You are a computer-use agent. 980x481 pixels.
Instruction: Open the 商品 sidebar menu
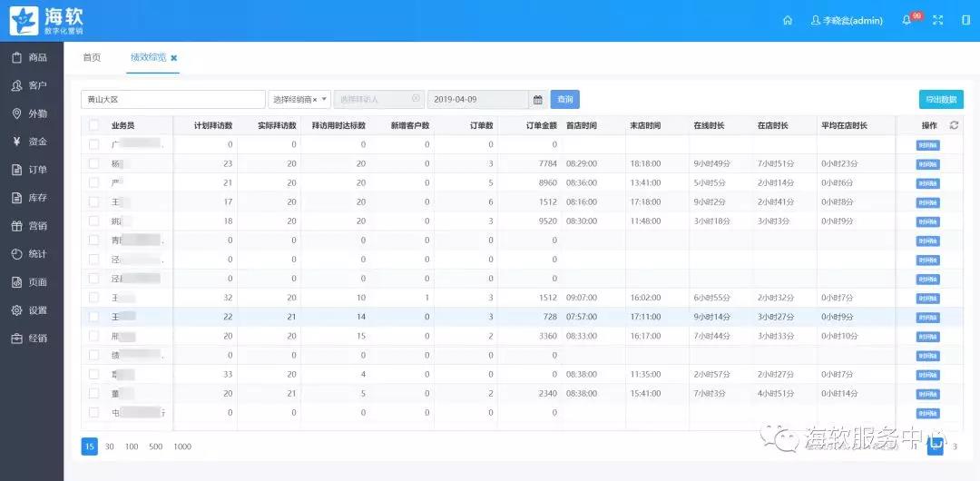[31, 57]
